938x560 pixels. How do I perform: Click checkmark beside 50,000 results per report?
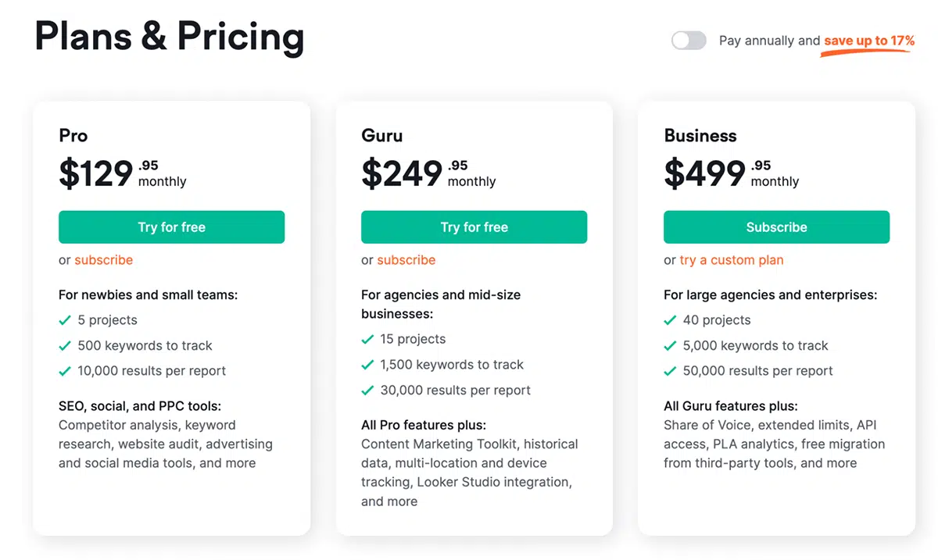(670, 371)
